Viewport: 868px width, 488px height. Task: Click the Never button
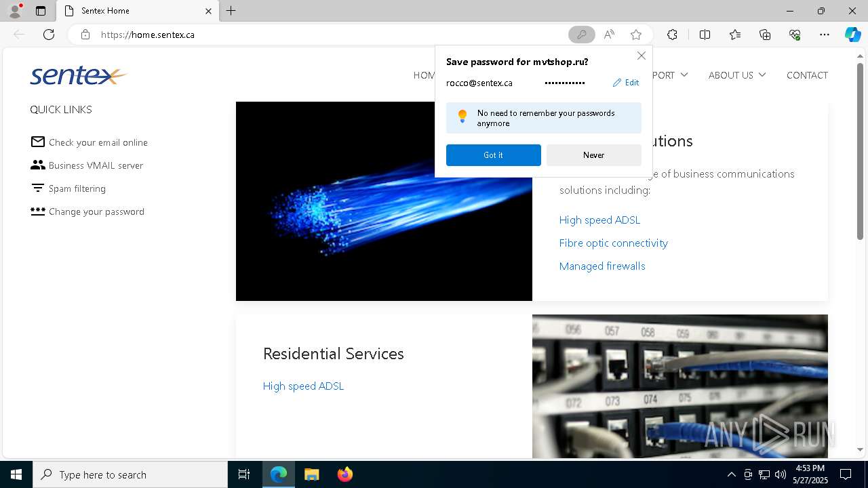point(593,155)
